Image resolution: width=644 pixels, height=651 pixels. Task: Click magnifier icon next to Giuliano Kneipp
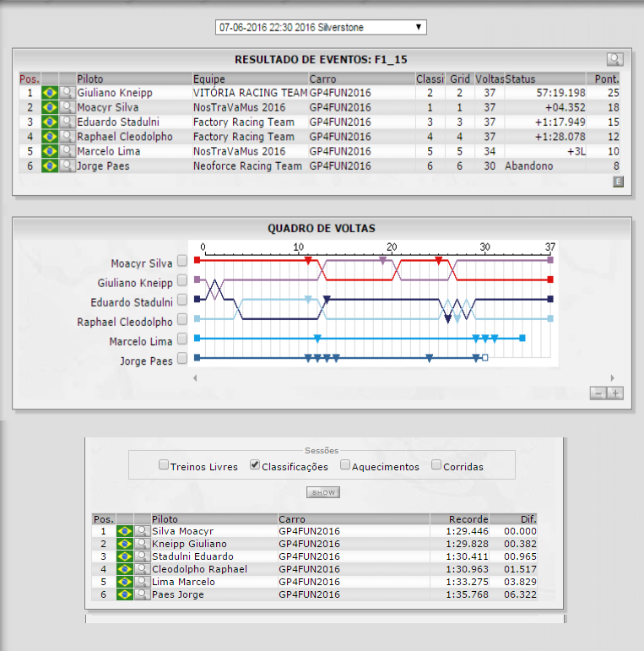[67, 93]
